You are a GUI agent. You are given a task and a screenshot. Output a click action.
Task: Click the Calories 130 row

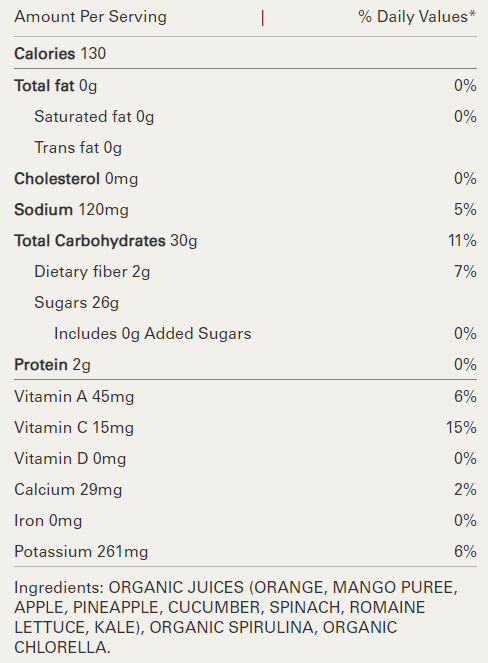[245, 54]
